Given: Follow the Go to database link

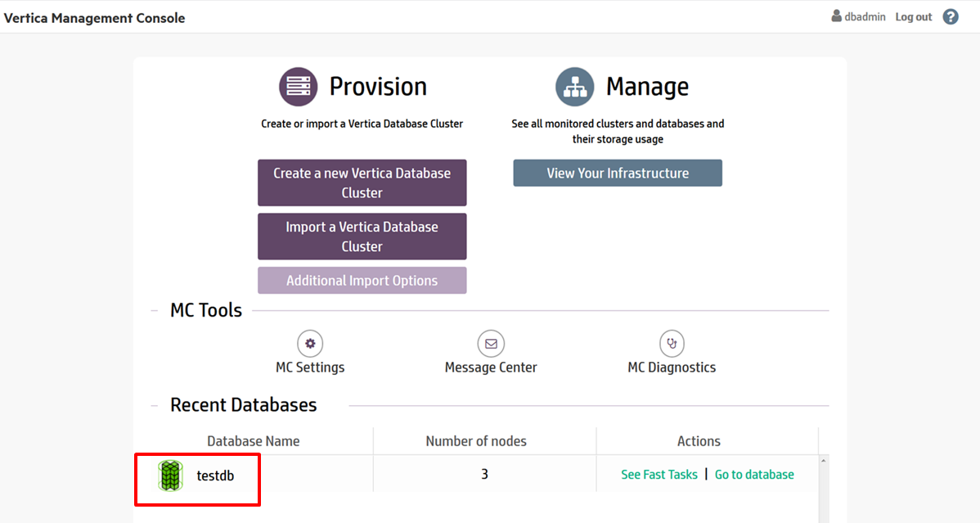Looking at the screenshot, I should 754,475.
